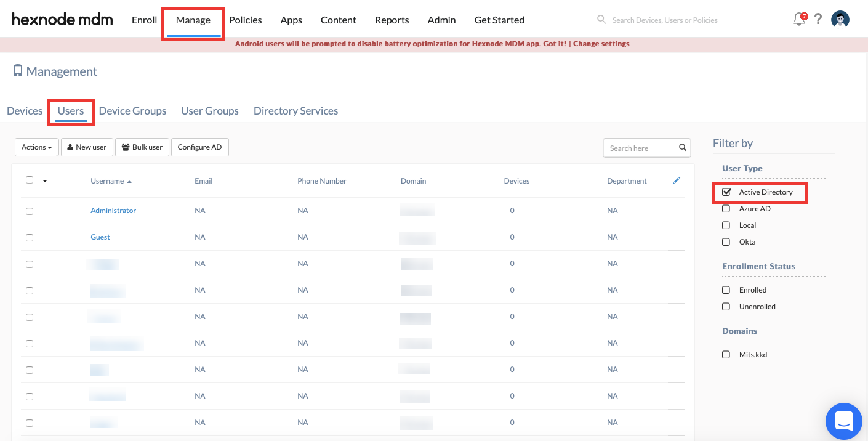Image resolution: width=868 pixels, height=441 pixels.
Task: Open the Actions dropdown
Action: pos(37,147)
